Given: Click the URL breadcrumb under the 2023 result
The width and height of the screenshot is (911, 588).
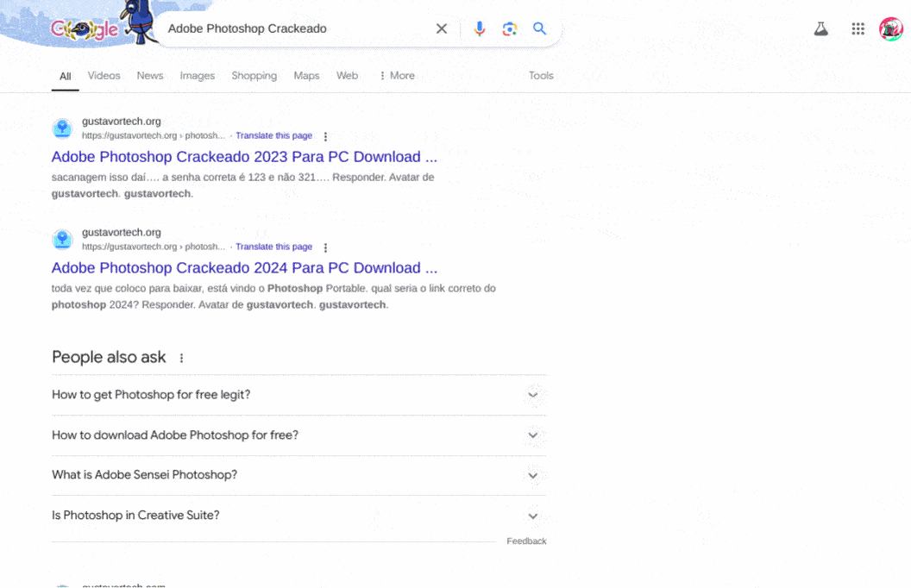Looking at the screenshot, I should tap(154, 135).
